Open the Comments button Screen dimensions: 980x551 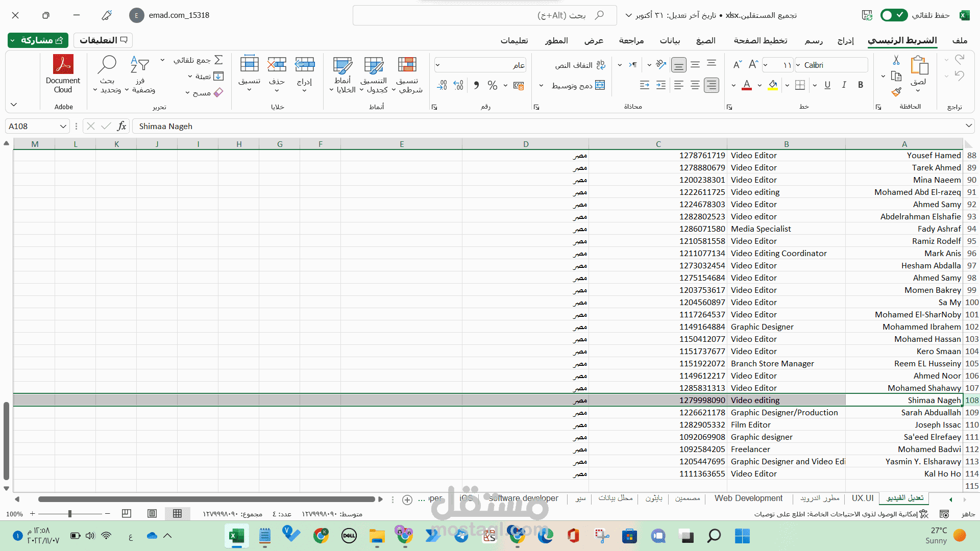(x=103, y=40)
